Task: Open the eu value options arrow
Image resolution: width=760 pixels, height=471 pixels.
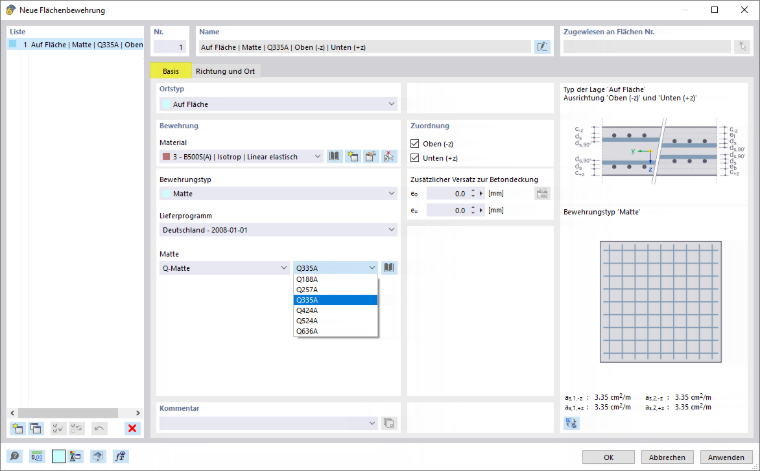Action: [x=481, y=210]
